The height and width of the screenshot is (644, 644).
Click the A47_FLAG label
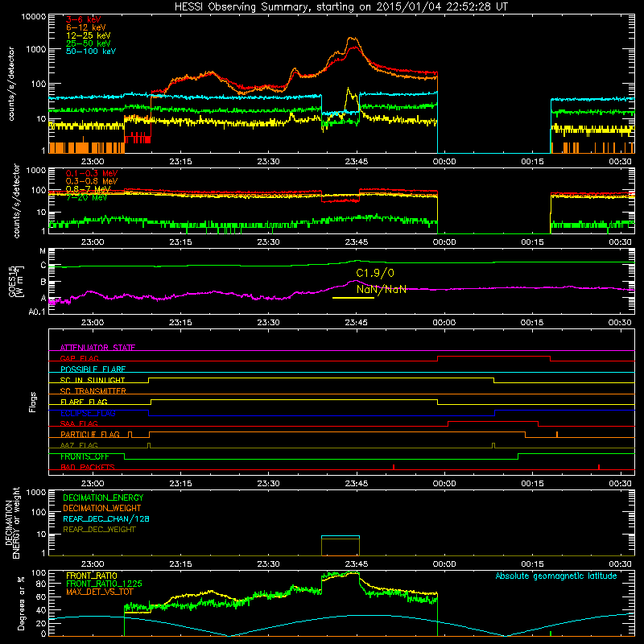79,445
